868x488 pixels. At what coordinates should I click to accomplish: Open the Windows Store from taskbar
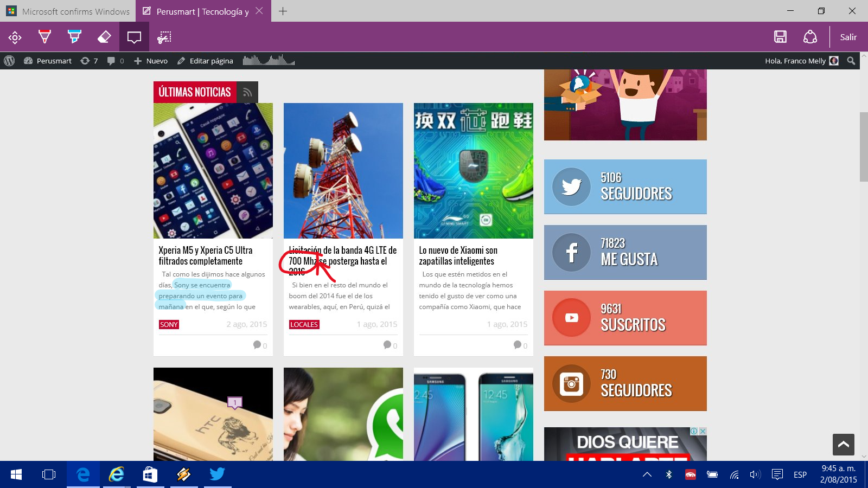point(150,474)
